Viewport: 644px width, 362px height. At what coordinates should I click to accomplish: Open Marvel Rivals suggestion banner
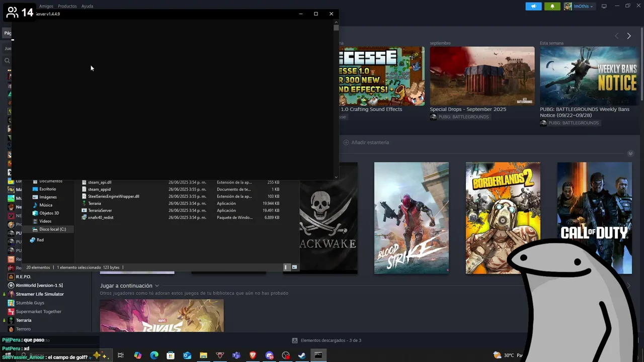pos(162,315)
